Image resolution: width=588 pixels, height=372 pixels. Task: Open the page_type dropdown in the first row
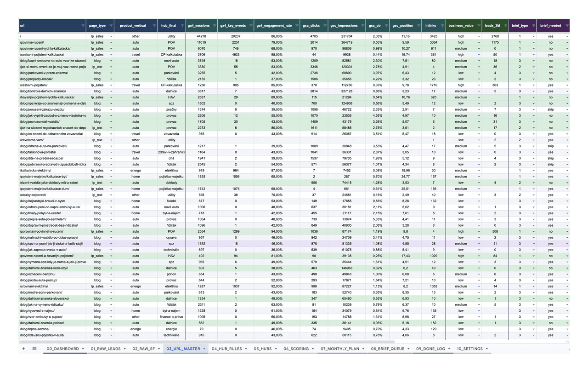[x=110, y=36]
